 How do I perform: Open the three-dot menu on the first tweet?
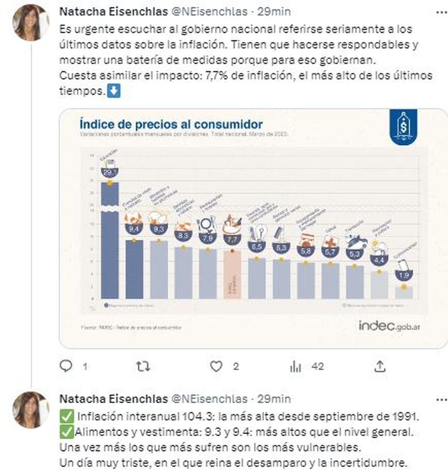[x=442, y=12]
